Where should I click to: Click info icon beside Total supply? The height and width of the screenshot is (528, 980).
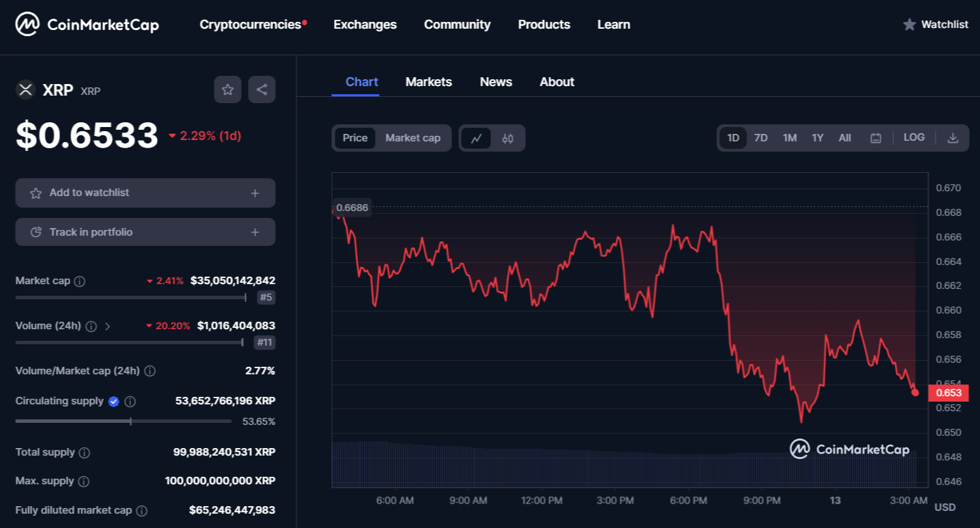pos(84,453)
